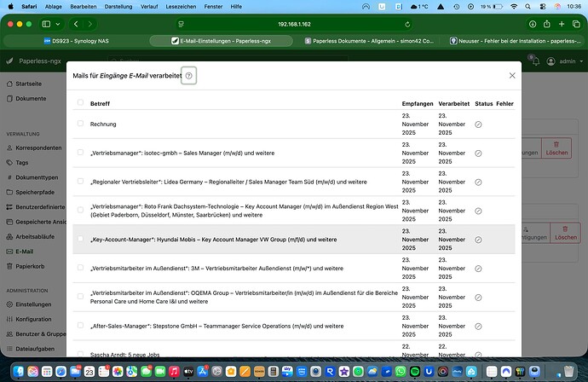The height and width of the screenshot is (382, 588).
Task: Open Mail from the dock
Action: coord(75,372)
